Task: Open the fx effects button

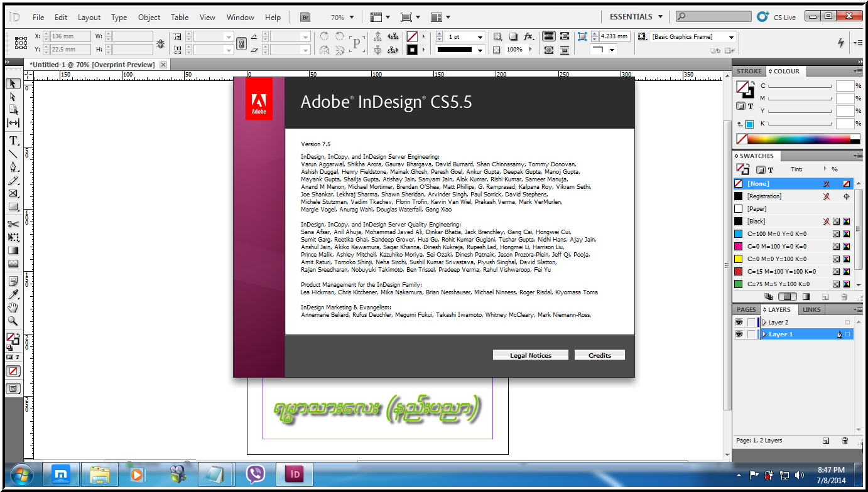Action: tap(529, 36)
